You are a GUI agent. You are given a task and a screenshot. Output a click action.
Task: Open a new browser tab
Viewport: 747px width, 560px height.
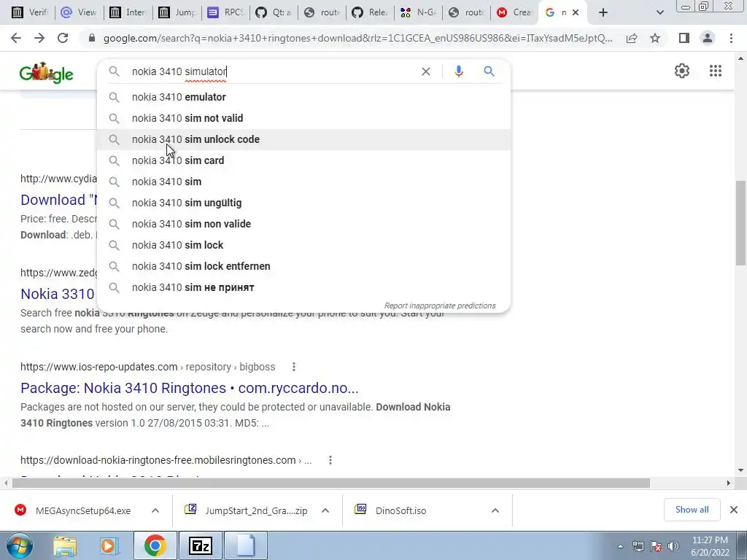tap(603, 12)
